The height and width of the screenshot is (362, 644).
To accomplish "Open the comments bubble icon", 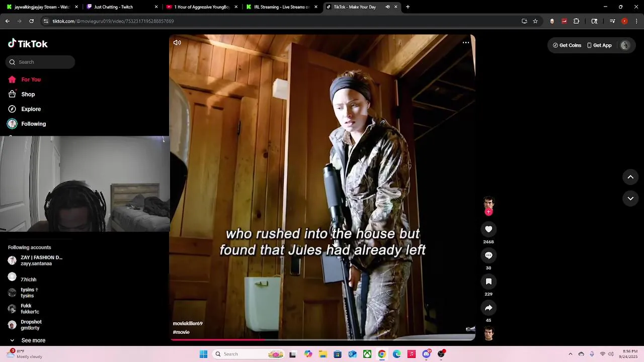I will [x=489, y=255].
